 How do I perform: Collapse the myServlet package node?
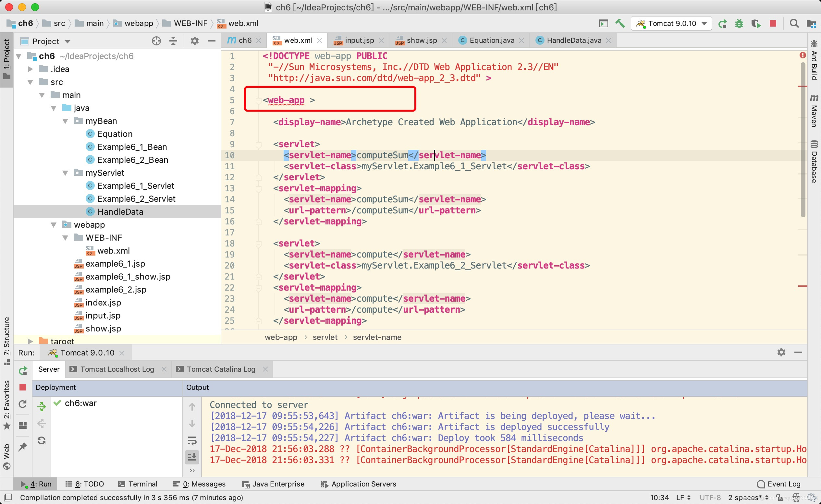(x=65, y=173)
